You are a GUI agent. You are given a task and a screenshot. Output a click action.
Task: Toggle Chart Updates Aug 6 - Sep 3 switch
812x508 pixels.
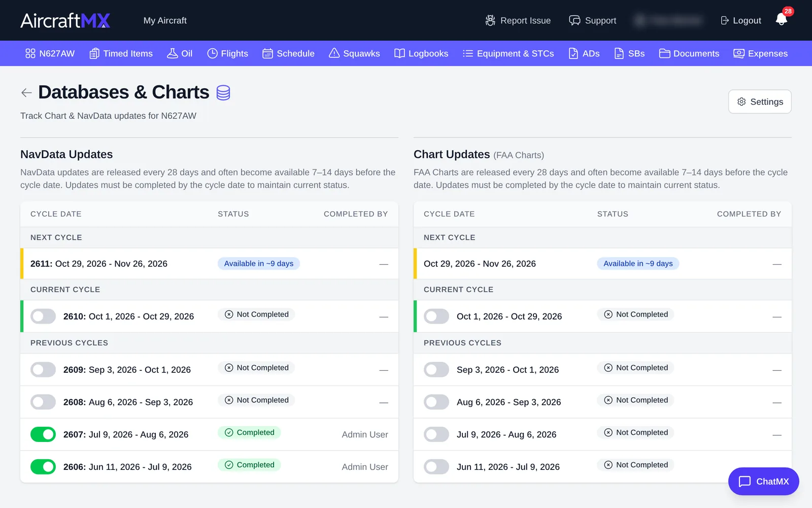pyautogui.click(x=436, y=402)
